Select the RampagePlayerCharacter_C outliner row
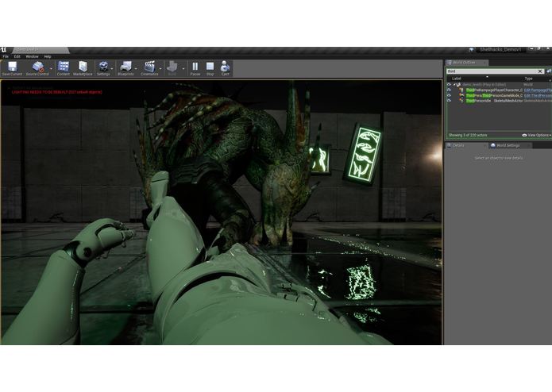552x392 pixels. click(x=499, y=90)
